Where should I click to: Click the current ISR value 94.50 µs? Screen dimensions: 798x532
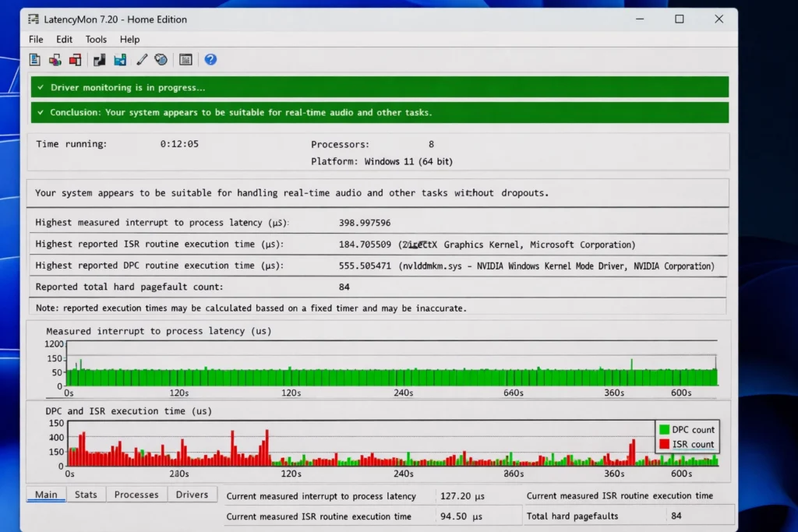pyautogui.click(x=461, y=516)
